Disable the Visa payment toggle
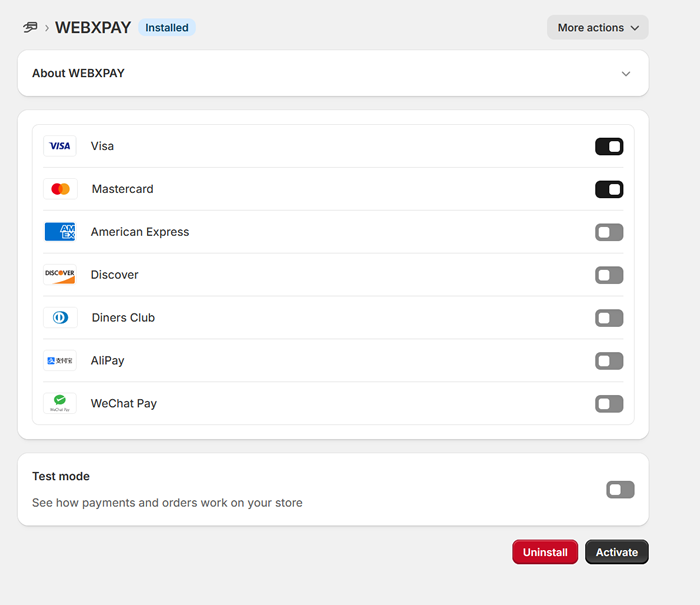The width and height of the screenshot is (700, 605). pos(609,147)
